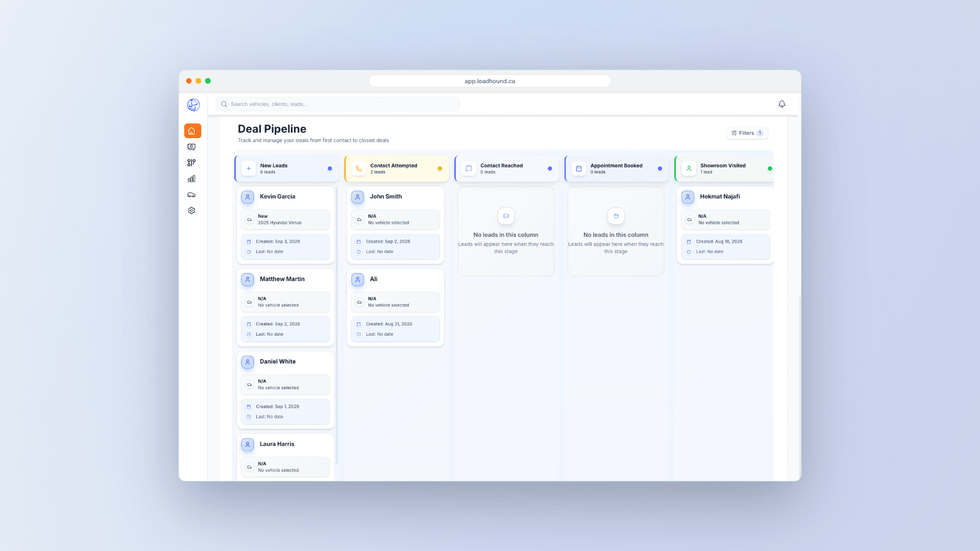Click the phone icon in Contact Attempted header
This screenshot has width=980, height=551.
[359, 168]
